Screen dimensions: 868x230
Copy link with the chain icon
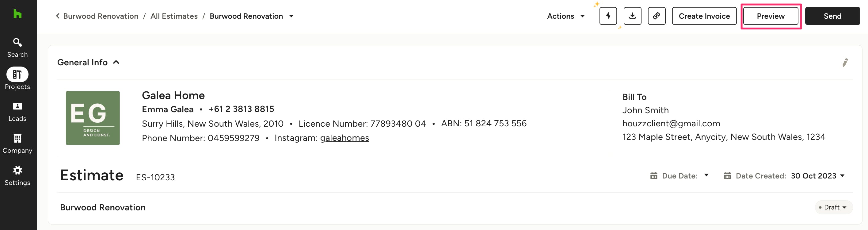(656, 16)
